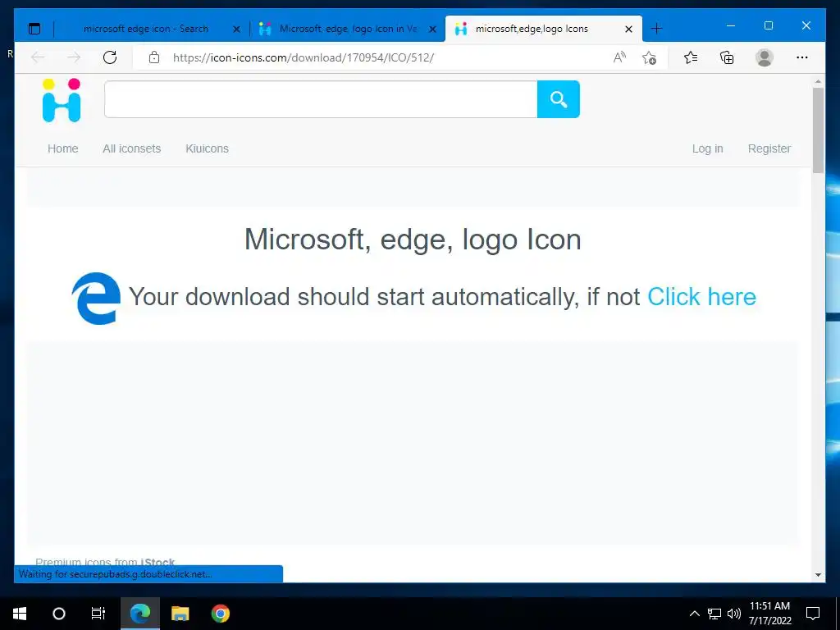The image size is (840, 630).
Task: Click the page vertical scrollbar thumb
Action: pyautogui.click(x=818, y=130)
